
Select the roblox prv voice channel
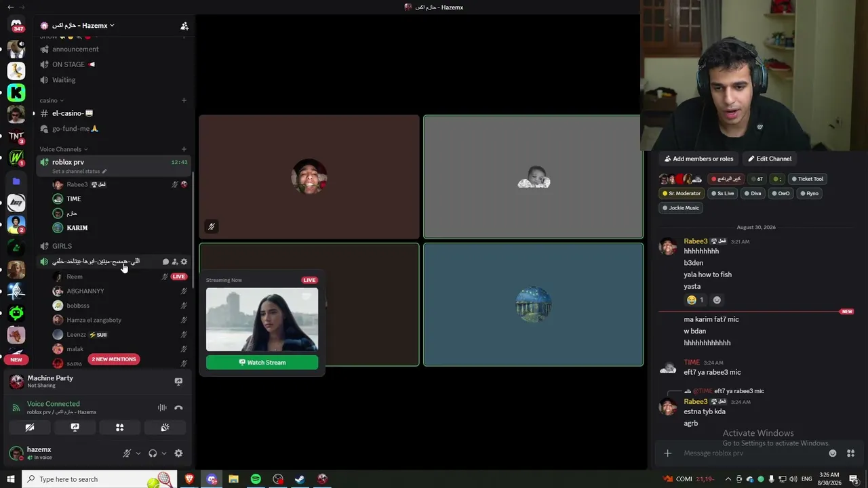pyautogui.click(x=114, y=163)
